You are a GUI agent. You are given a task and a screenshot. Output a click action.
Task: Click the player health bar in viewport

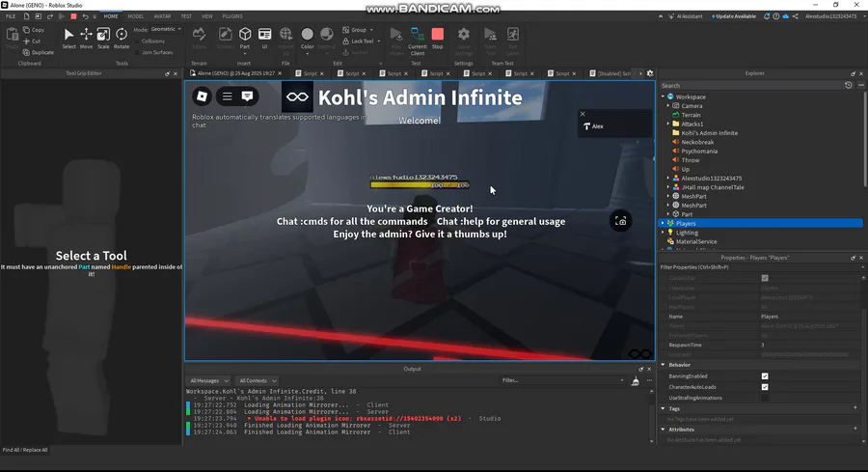[420, 185]
